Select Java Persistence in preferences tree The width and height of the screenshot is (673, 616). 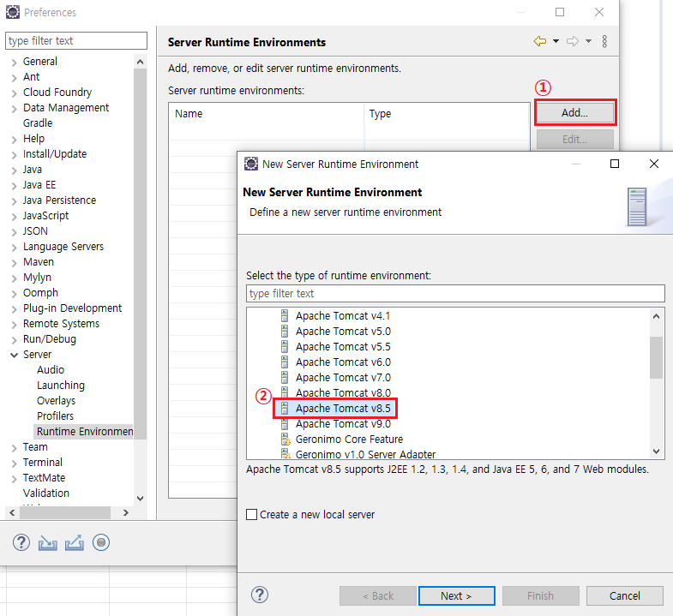(x=60, y=200)
